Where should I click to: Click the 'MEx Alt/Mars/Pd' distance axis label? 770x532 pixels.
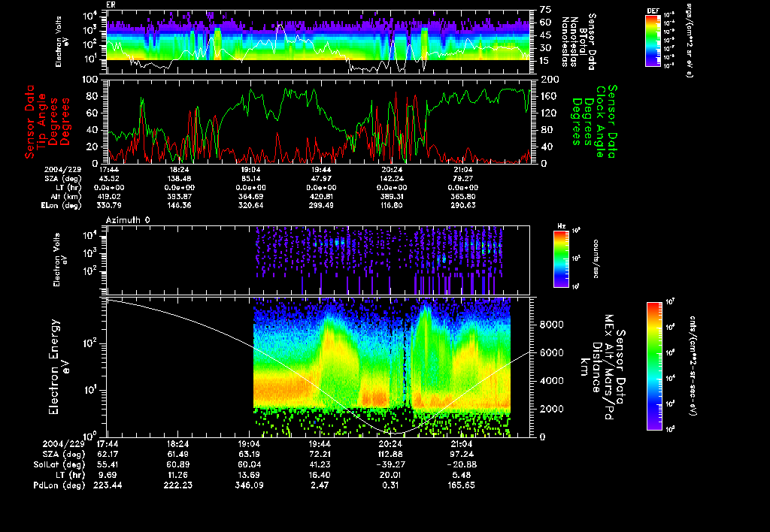609,367
